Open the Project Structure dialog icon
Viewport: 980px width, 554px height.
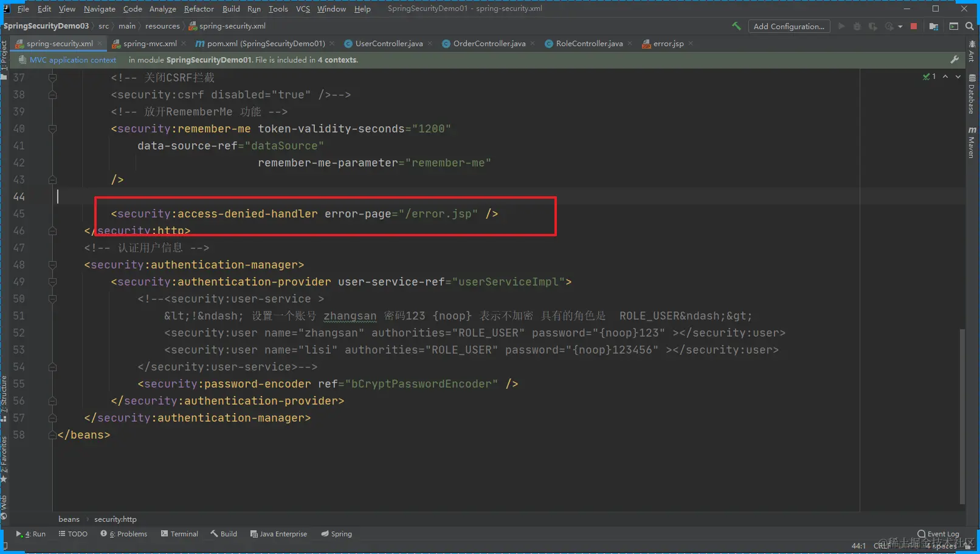[x=934, y=26]
